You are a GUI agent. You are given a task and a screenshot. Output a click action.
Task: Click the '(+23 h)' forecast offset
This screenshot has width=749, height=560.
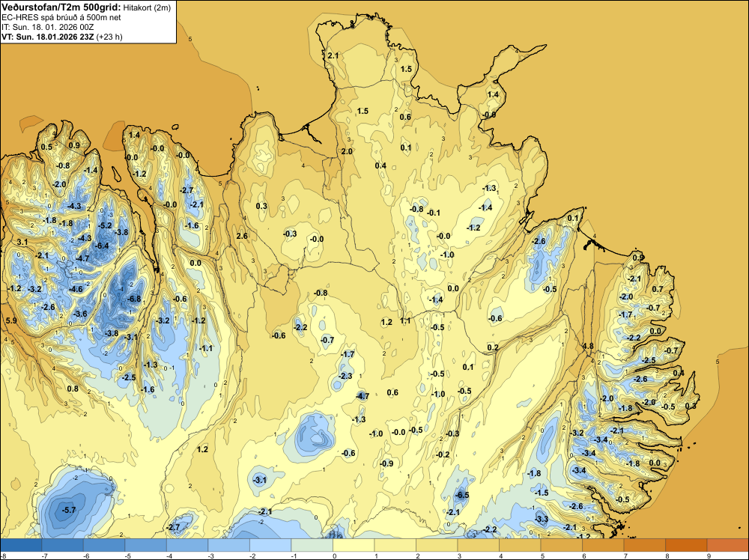pos(109,37)
